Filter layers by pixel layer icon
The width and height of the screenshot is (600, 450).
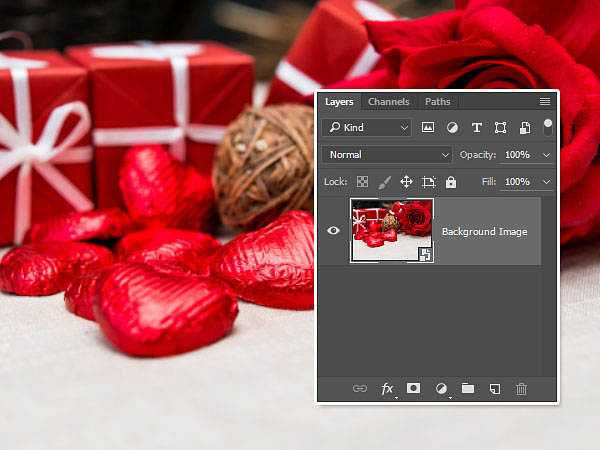point(429,128)
